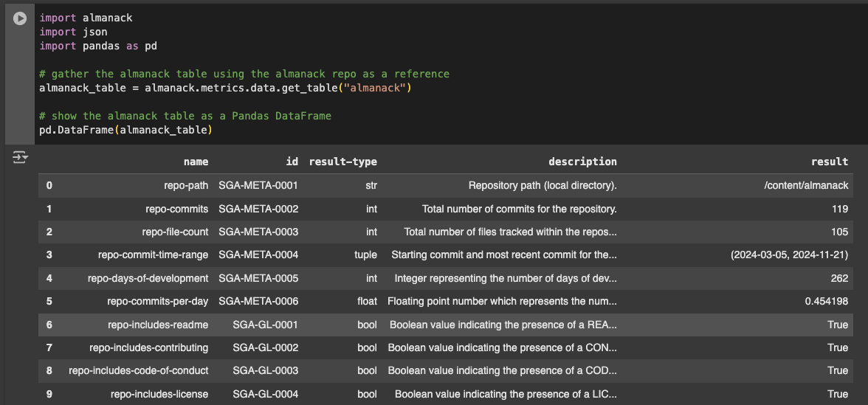Select the SGA-GL-0002 id cell
The width and height of the screenshot is (868, 405).
[266, 348]
